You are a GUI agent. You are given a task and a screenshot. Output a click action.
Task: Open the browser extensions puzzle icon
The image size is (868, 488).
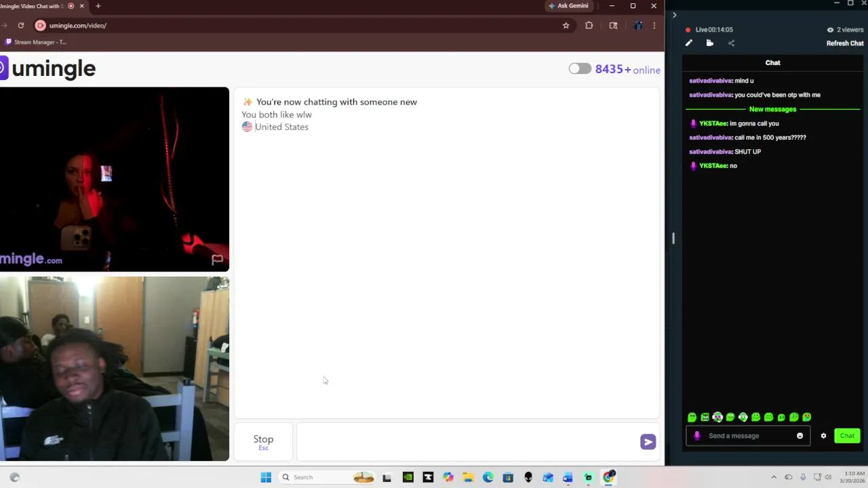point(589,26)
